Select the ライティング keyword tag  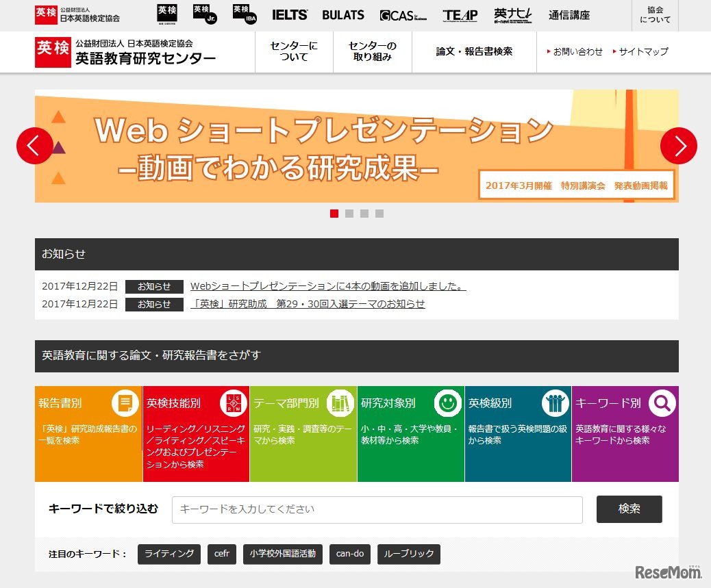pos(169,554)
